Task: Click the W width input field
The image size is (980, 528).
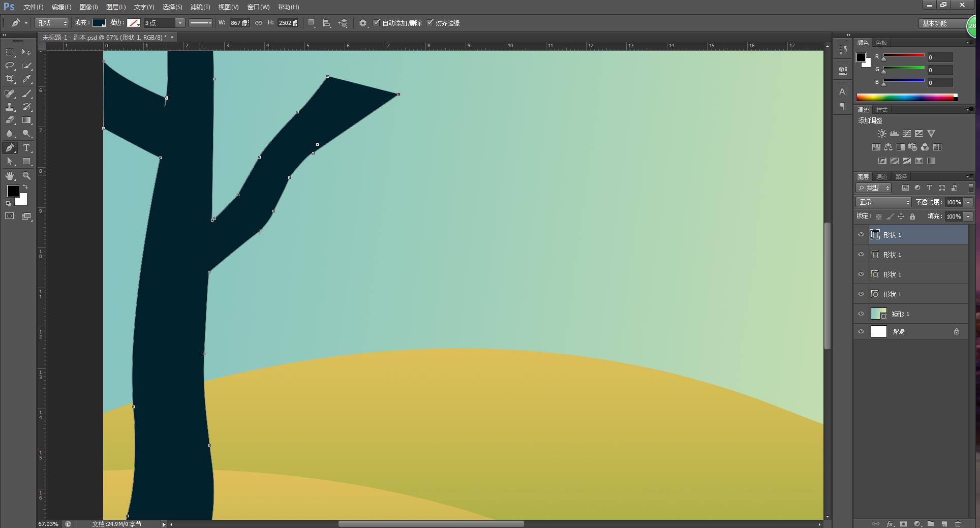Action: click(239, 23)
